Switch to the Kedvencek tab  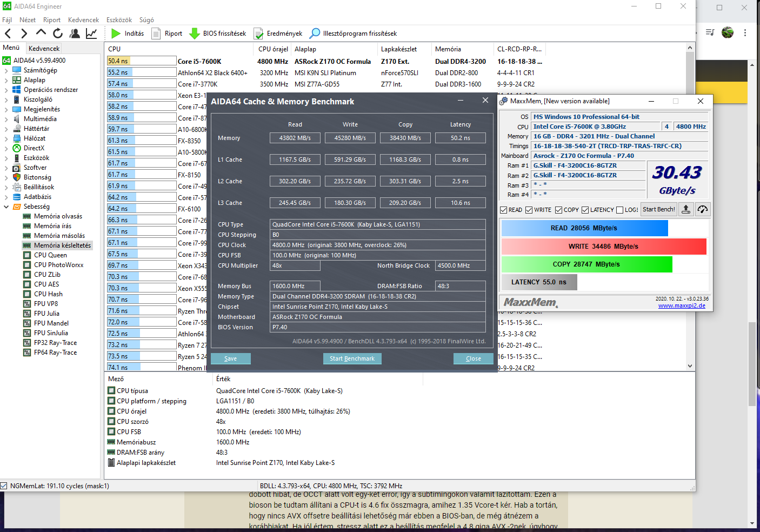coord(44,48)
